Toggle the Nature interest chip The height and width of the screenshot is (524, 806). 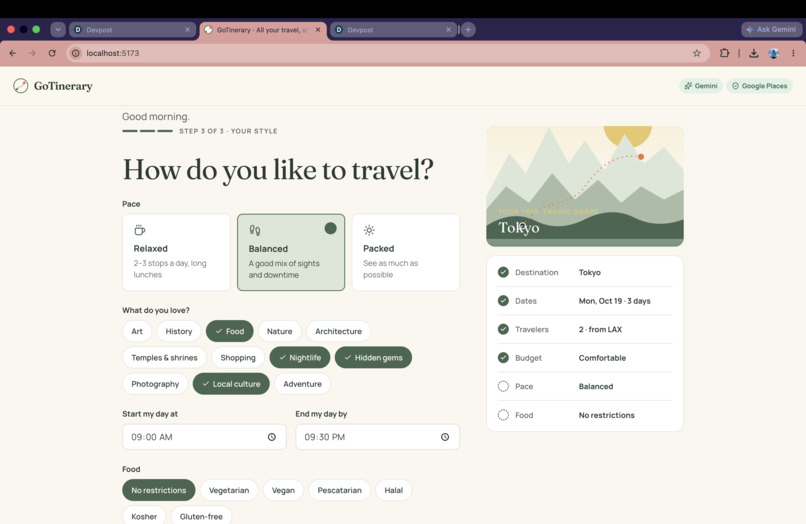coord(280,331)
